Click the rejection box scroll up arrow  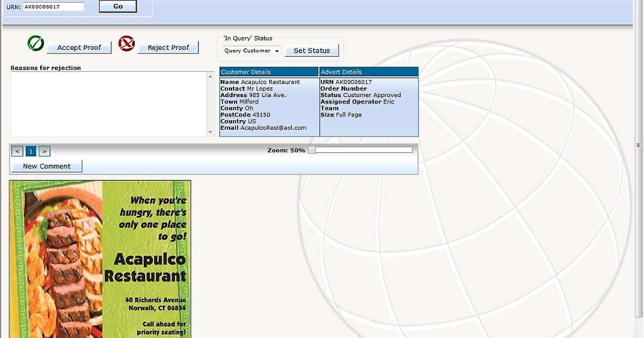click(x=211, y=76)
